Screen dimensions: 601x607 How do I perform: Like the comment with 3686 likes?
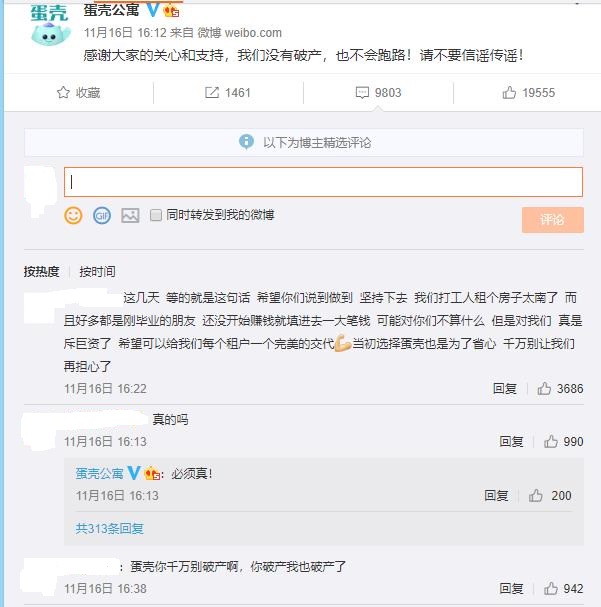(544, 388)
